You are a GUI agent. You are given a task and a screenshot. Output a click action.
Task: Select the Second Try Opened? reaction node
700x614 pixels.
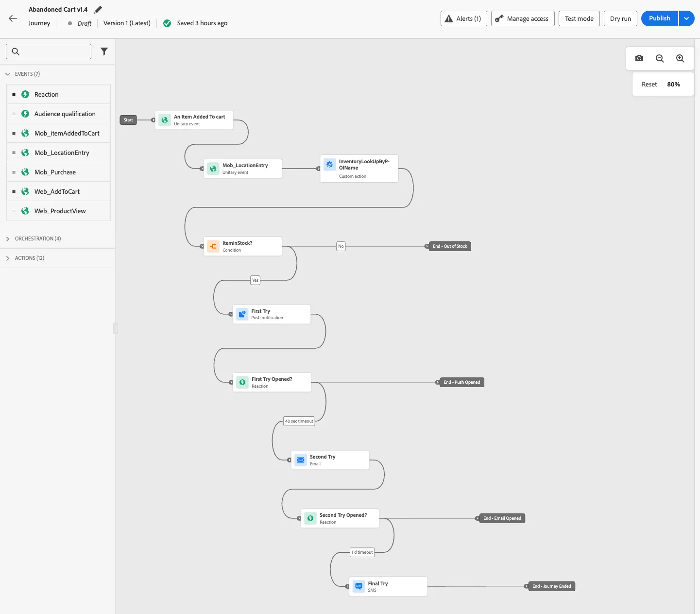click(x=340, y=518)
